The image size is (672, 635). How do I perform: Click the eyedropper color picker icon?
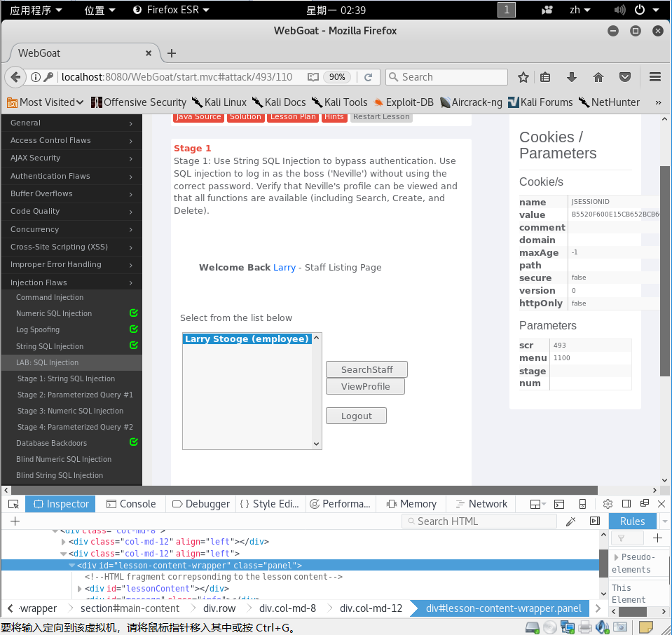pyautogui.click(x=571, y=521)
